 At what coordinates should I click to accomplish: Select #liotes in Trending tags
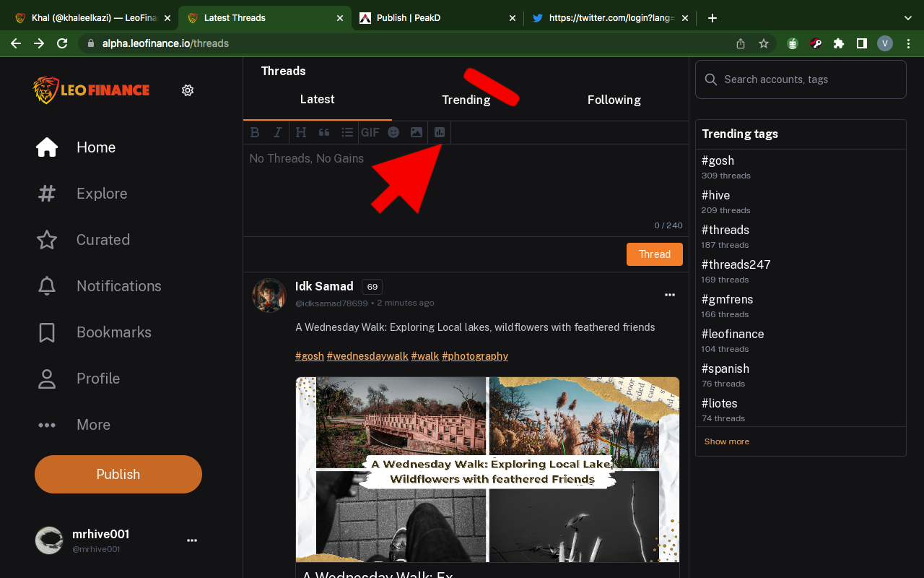(719, 403)
